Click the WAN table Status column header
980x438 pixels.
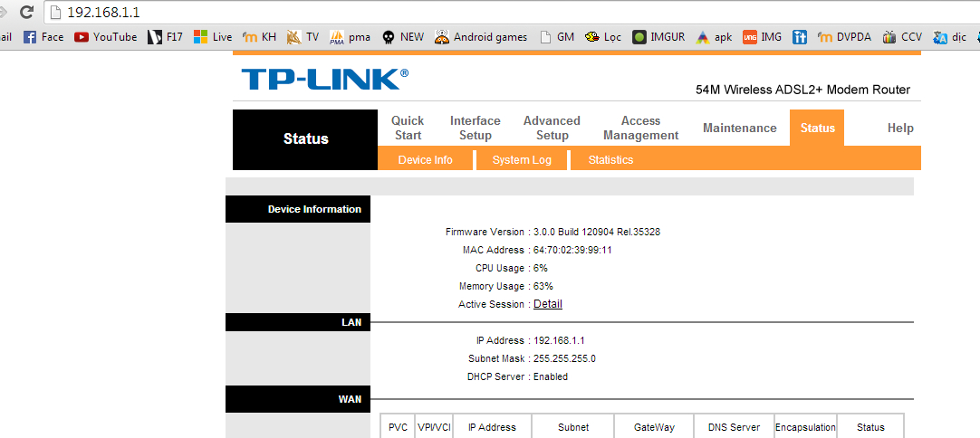point(870,427)
